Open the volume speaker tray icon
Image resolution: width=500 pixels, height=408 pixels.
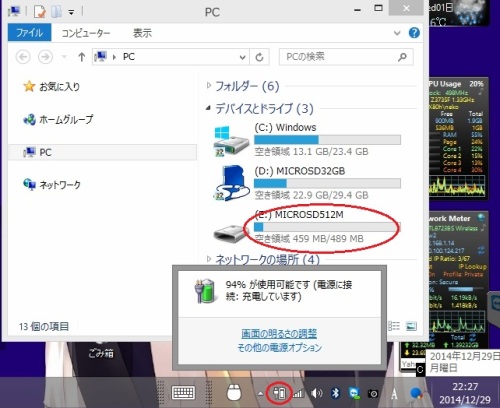(317, 393)
